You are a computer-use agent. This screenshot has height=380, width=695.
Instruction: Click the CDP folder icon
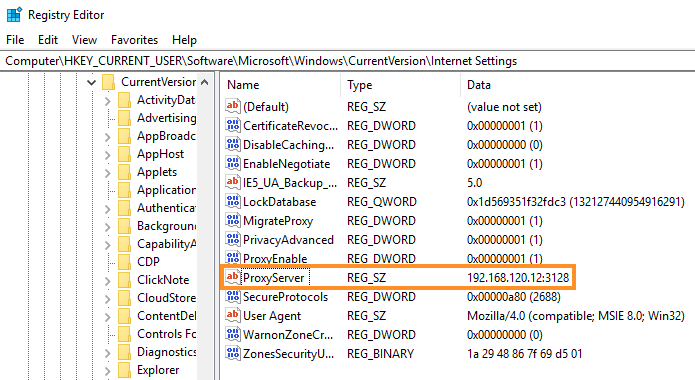coord(125,262)
